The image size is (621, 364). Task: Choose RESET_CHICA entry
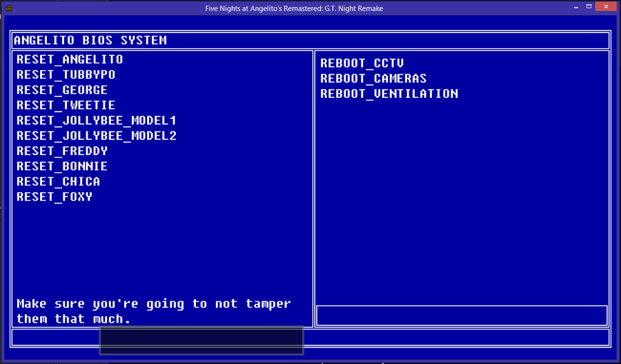click(x=58, y=181)
